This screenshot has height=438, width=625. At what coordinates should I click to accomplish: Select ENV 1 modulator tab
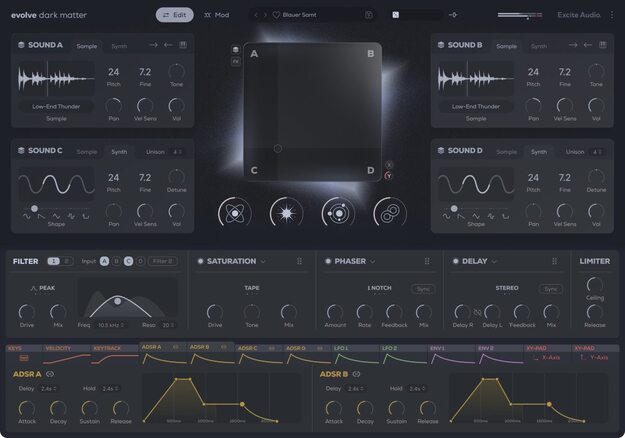click(452, 354)
